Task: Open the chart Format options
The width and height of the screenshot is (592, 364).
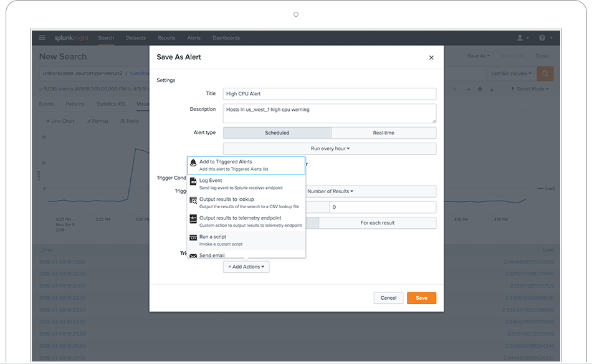Action: pyautogui.click(x=98, y=121)
